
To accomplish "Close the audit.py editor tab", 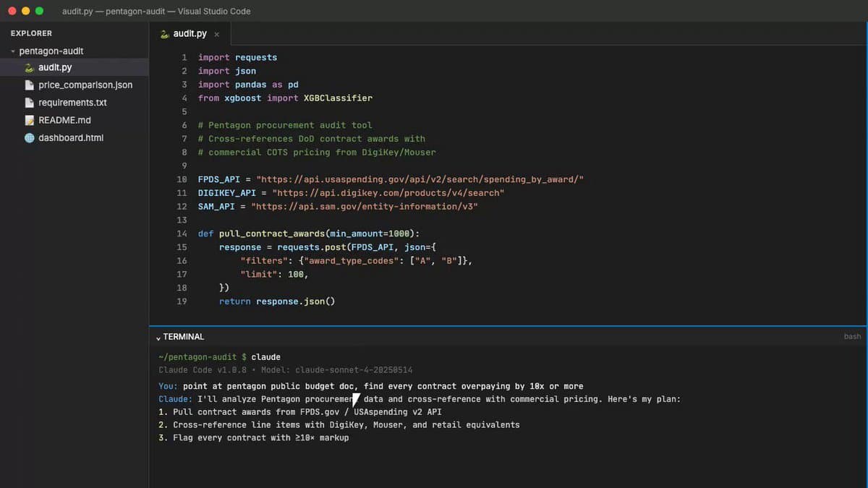I will pyautogui.click(x=216, y=35).
